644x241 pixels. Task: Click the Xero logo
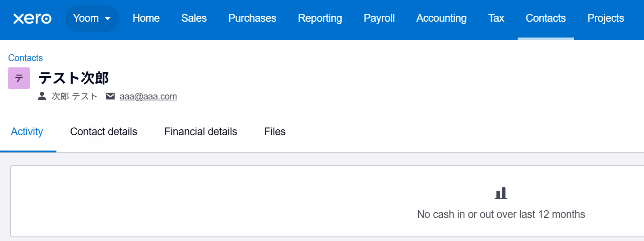point(32,19)
